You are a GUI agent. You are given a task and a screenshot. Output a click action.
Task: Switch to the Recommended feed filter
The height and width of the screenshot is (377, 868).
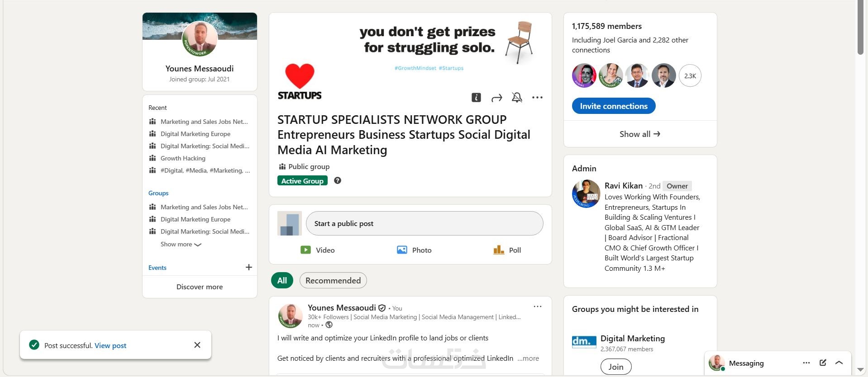[333, 280]
